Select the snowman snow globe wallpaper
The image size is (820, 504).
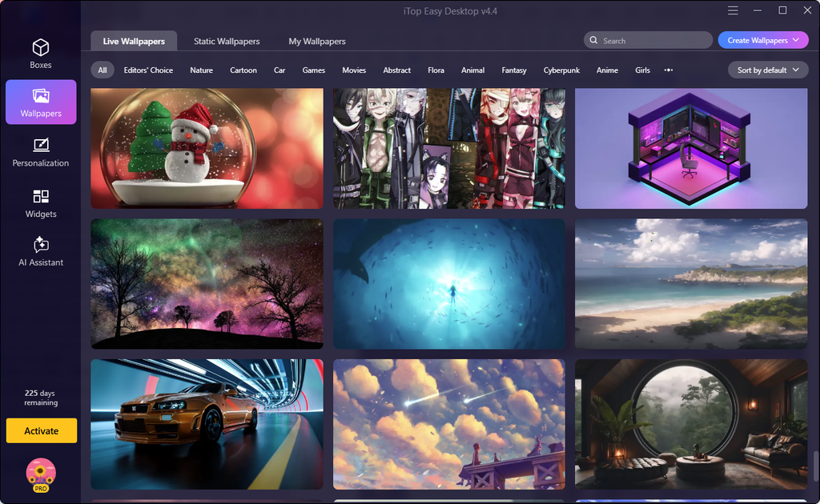207,148
